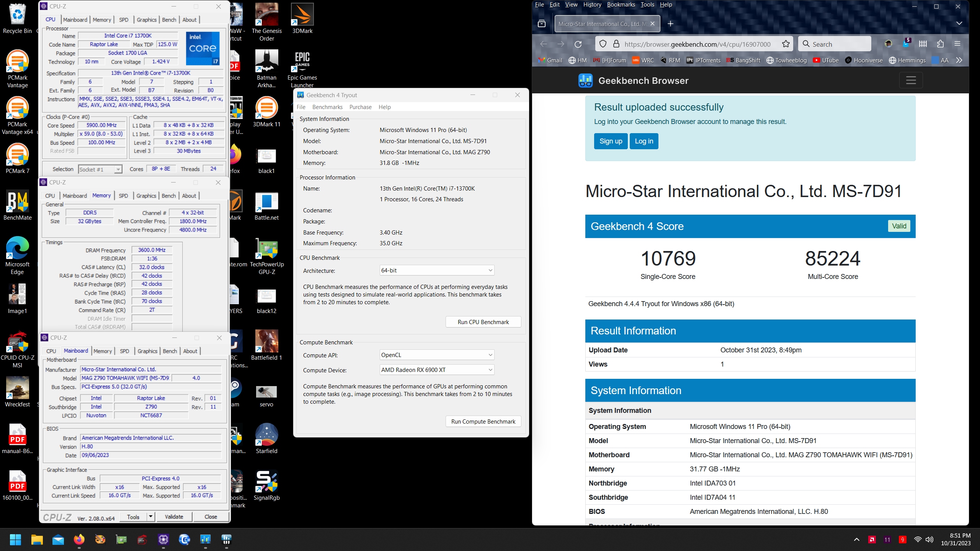
Task: Launch Starfield desktop shortcut
Action: 266,439
